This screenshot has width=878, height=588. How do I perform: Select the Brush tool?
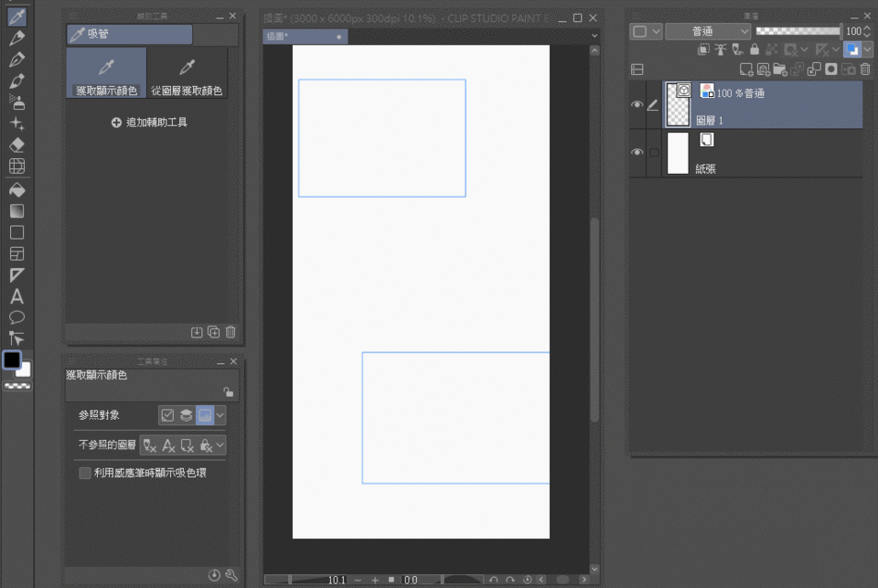coord(16,80)
